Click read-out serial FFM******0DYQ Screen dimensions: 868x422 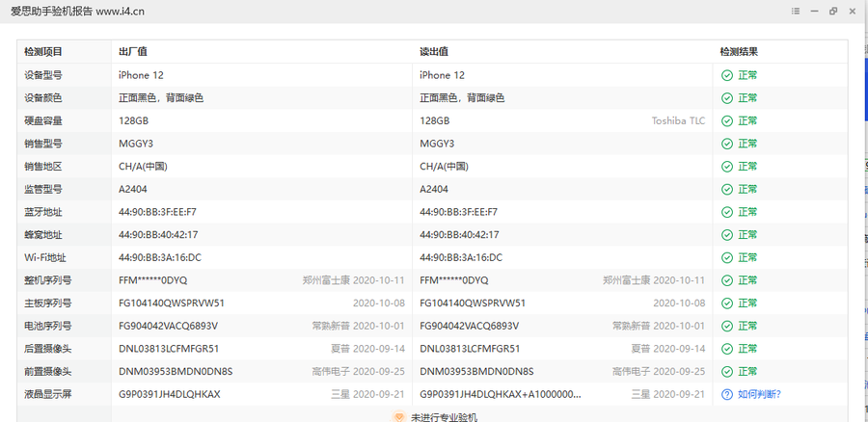click(x=454, y=280)
